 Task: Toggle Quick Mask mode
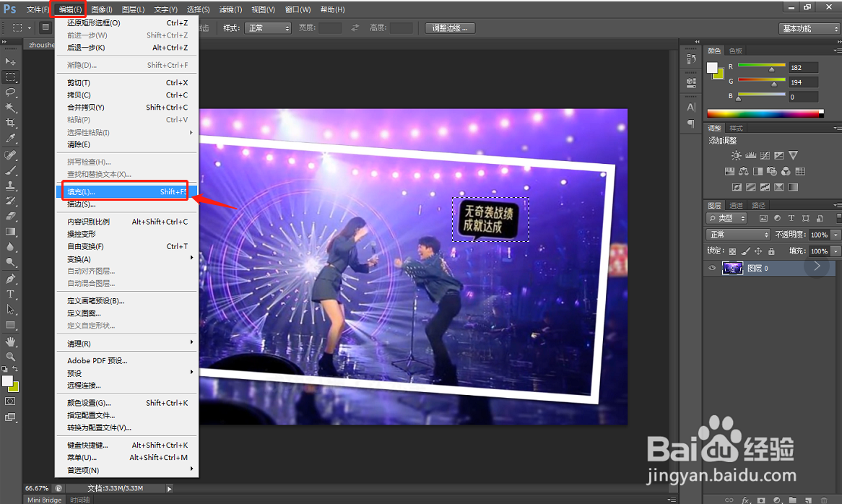(x=10, y=401)
